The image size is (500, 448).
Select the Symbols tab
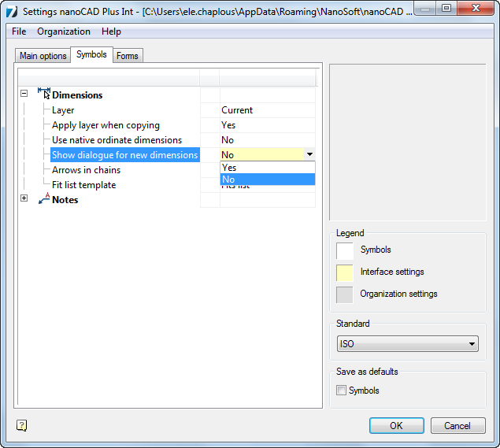pyautogui.click(x=91, y=54)
